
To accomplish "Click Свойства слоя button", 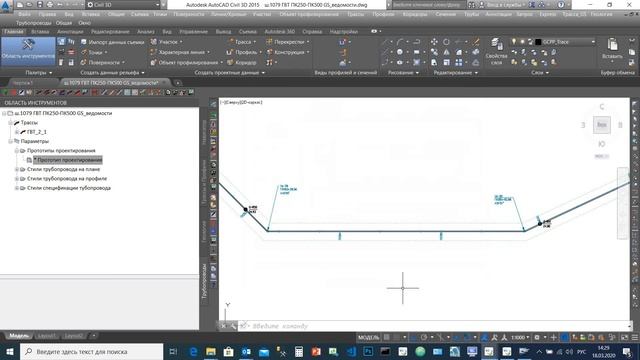I will (x=496, y=51).
